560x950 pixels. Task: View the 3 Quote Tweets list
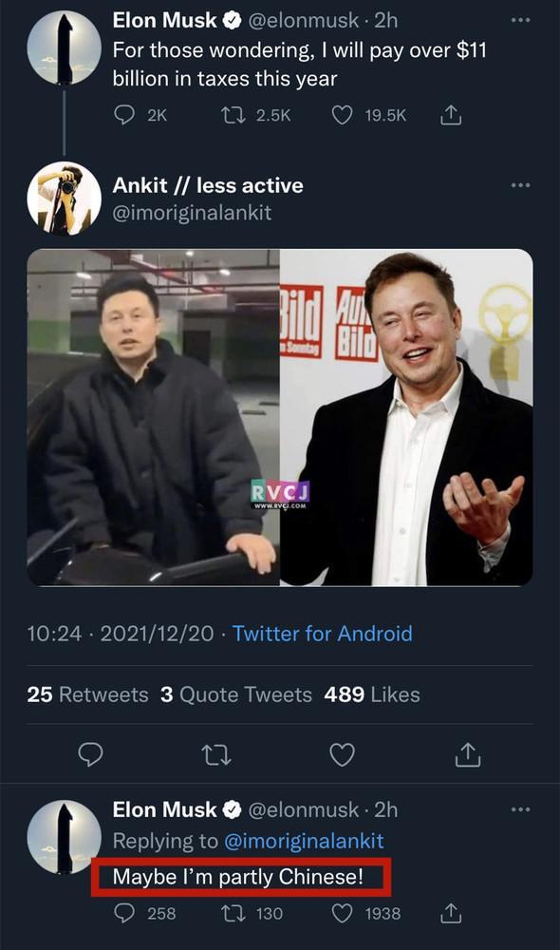click(x=236, y=694)
